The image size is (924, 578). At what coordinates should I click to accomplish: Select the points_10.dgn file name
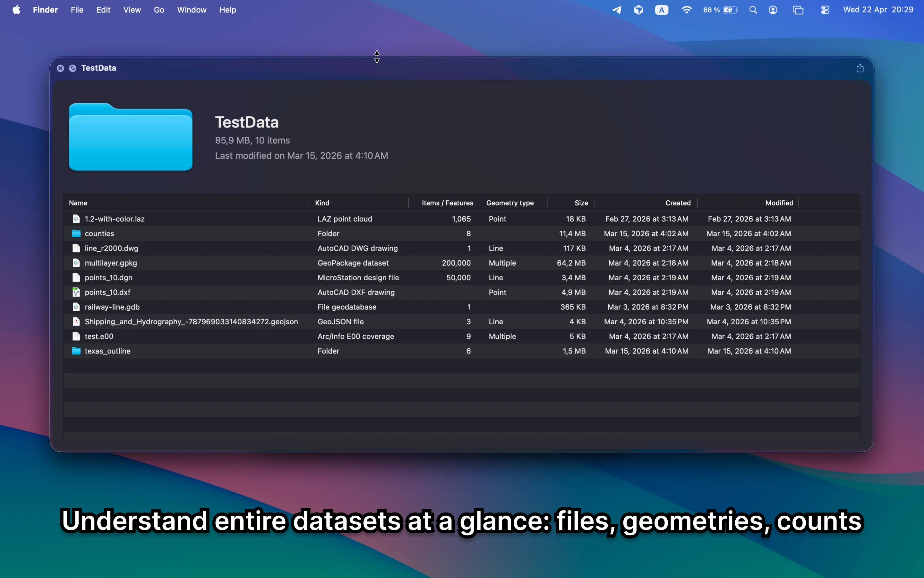tap(108, 277)
